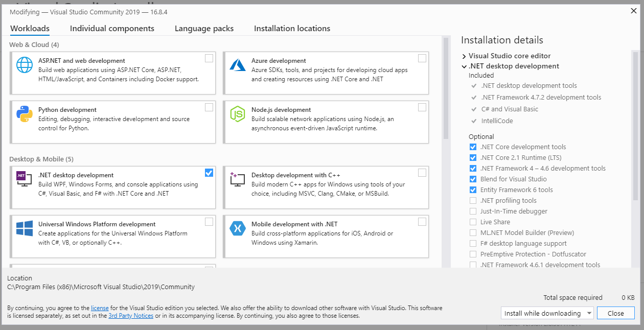Click the Universal Windows Platform Windows logo icon

(25, 228)
